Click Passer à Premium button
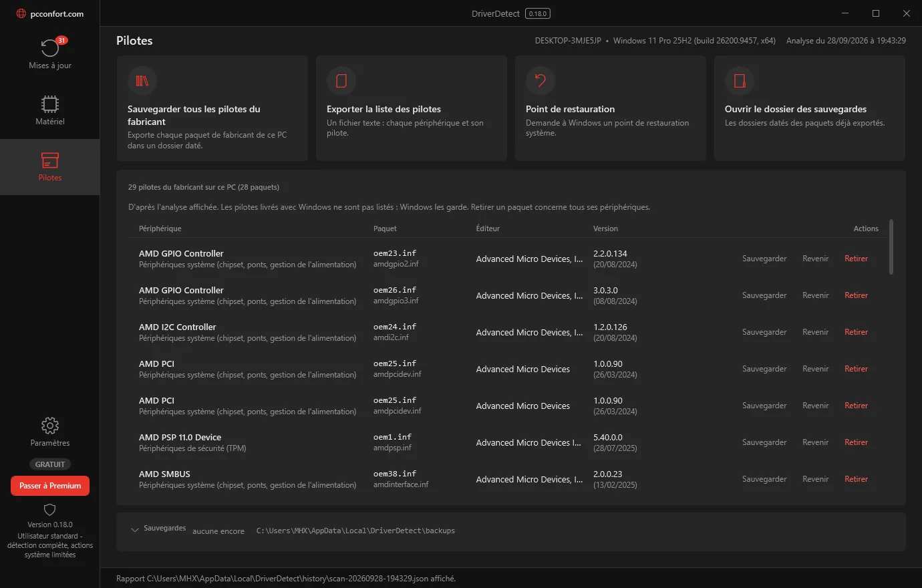This screenshot has width=922, height=588. [x=50, y=486]
